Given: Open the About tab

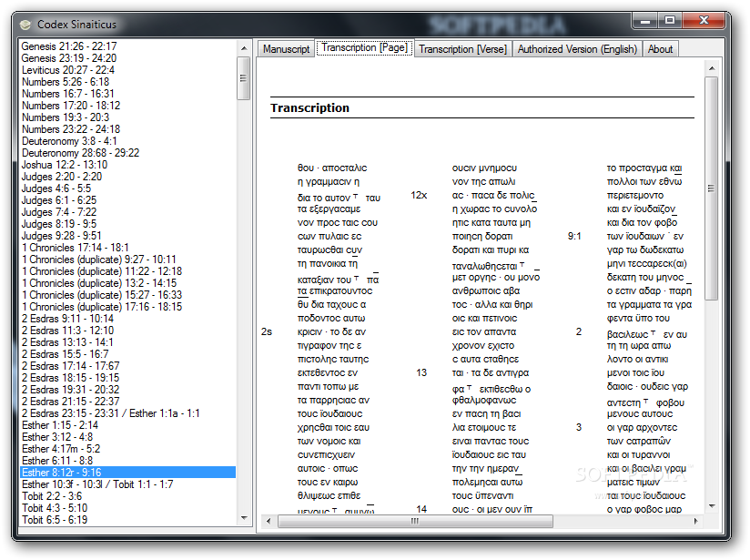Looking at the screenshot, I should pos(660,49).
